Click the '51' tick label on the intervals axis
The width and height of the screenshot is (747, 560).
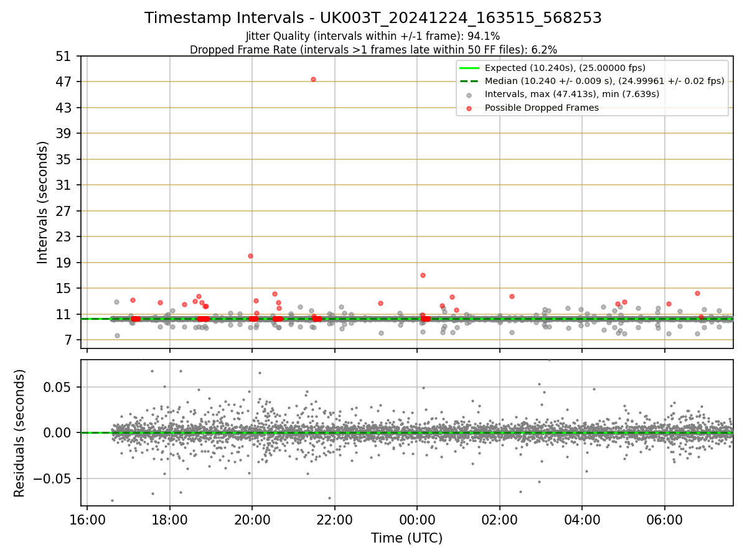[63, 57]
